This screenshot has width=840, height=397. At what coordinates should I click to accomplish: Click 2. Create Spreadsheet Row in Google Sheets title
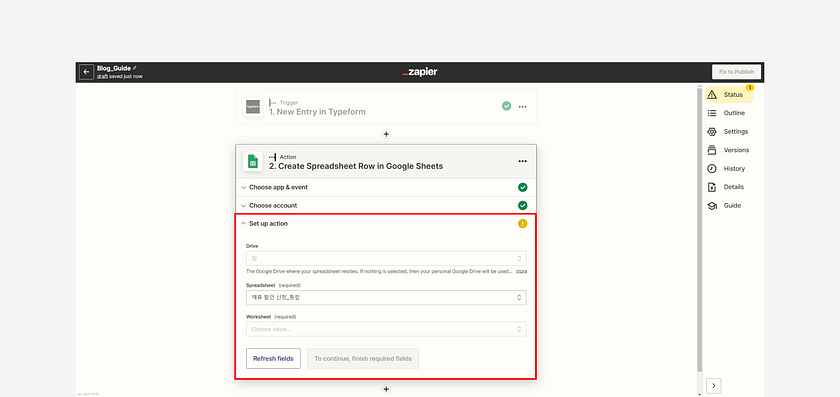356,166
